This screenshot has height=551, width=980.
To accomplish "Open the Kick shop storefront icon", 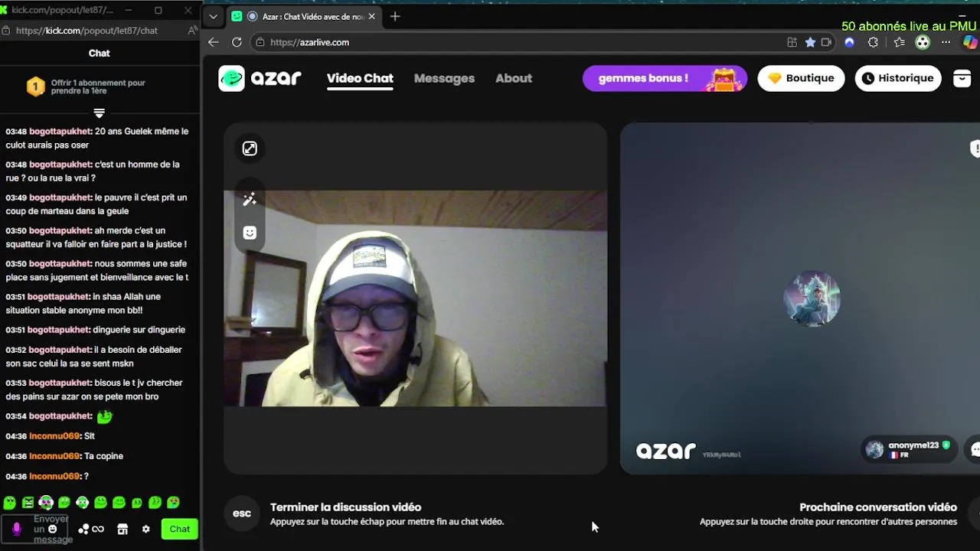I will (122, 529).
